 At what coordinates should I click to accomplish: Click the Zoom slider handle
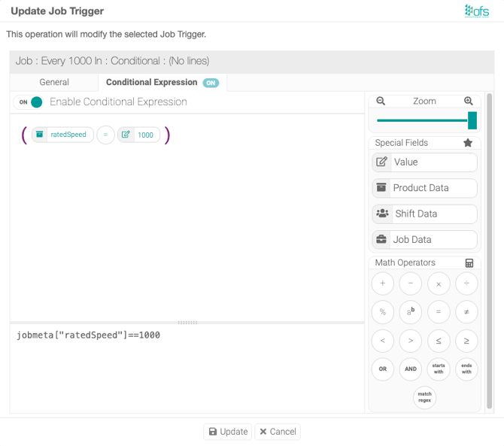(472, 120)
